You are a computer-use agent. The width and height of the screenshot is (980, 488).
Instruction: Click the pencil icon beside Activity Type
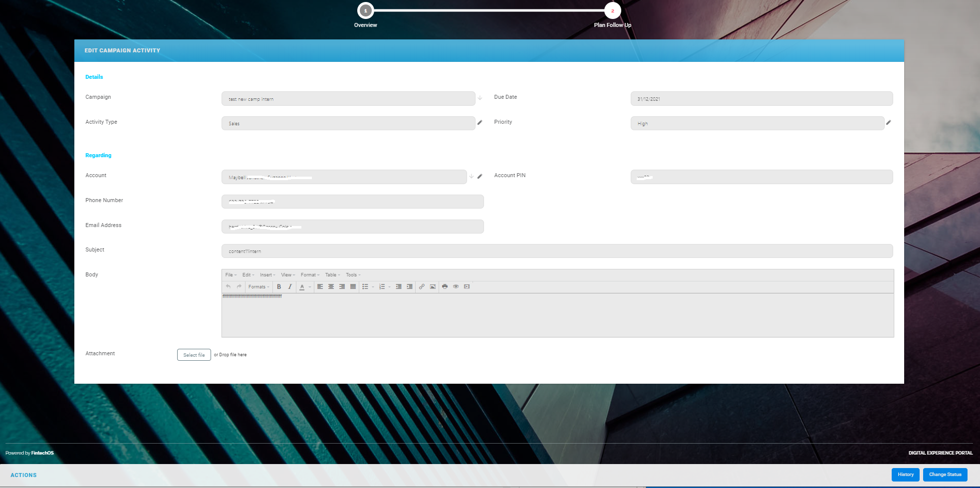click(x=480, y=123)
